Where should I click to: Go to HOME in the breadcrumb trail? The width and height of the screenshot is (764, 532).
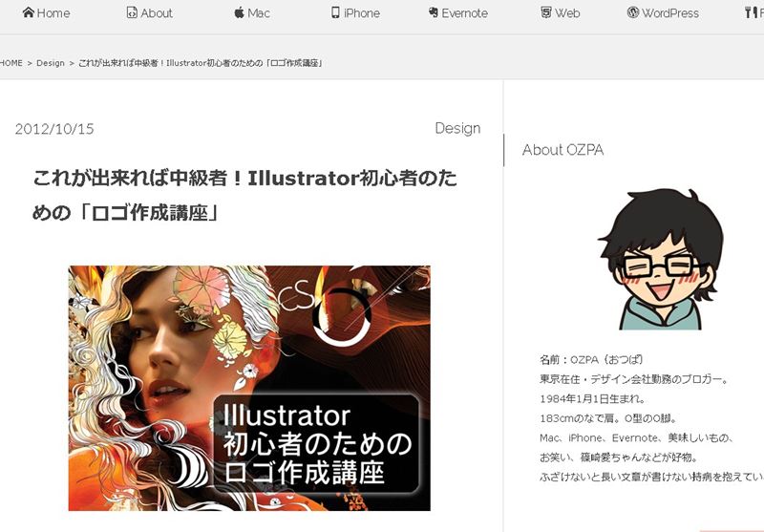click(x=11, y=63)
